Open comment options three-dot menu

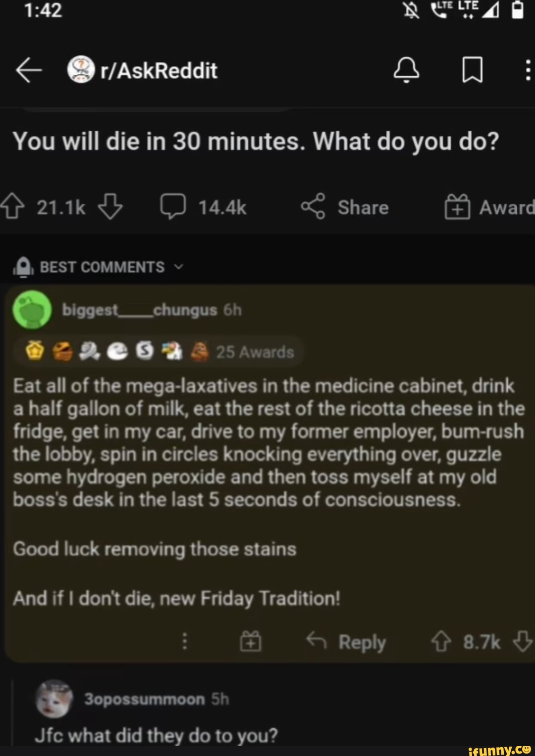click(x=185, y=641)
